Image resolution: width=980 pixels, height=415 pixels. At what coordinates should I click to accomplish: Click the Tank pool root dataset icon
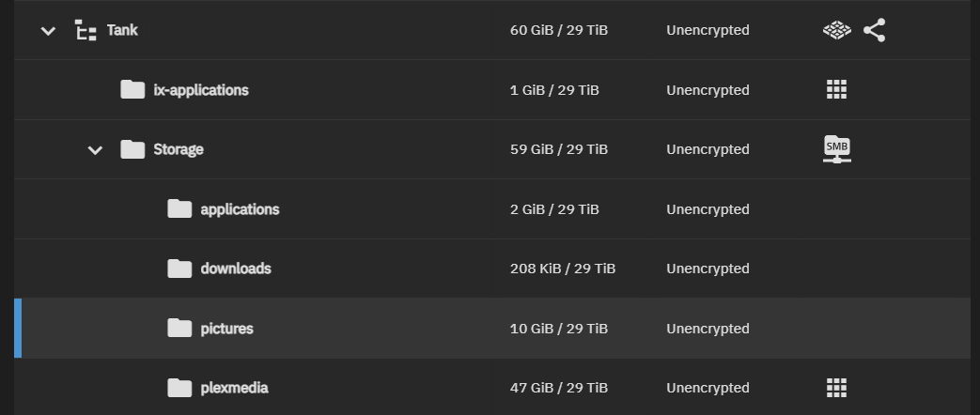[x=86, y=31]
